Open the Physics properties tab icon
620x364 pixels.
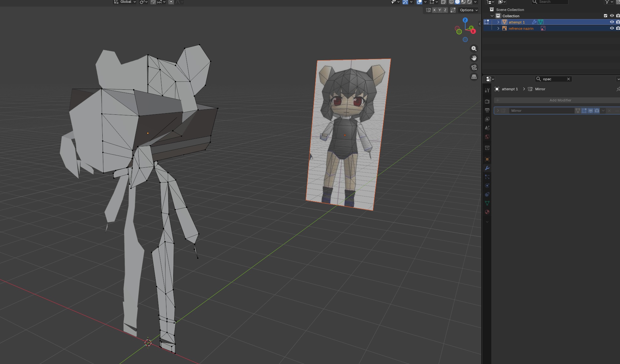(x=487, y=186)
